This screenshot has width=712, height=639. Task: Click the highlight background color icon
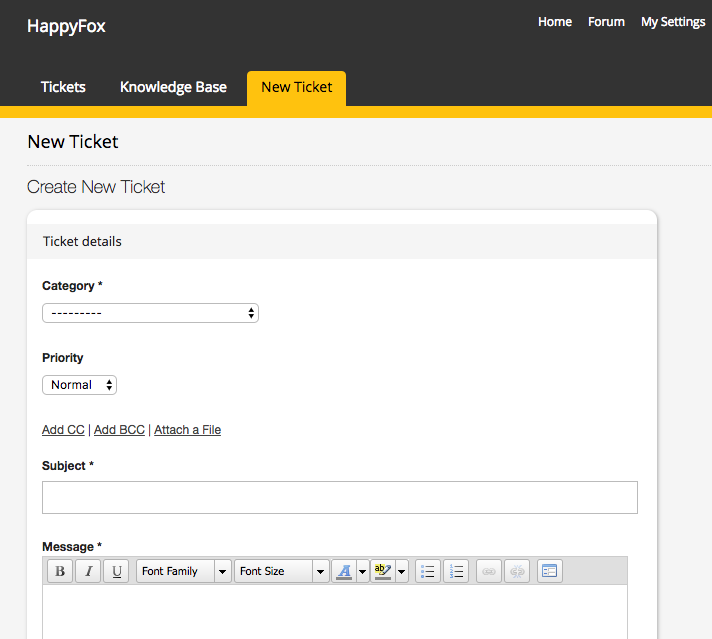click(382, 571)
